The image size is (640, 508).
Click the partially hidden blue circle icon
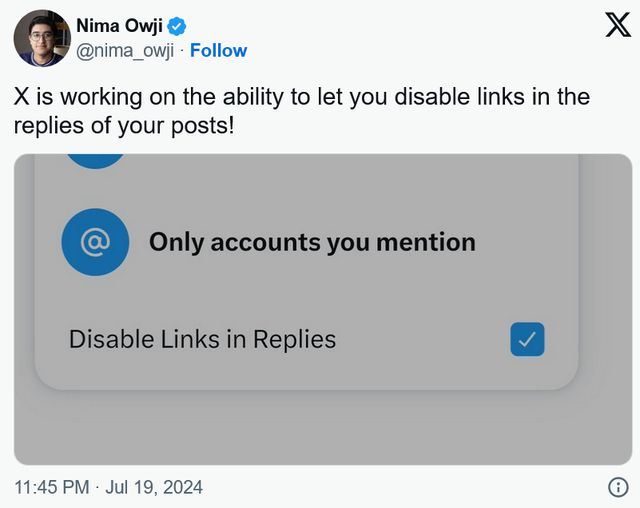[95, 162]
